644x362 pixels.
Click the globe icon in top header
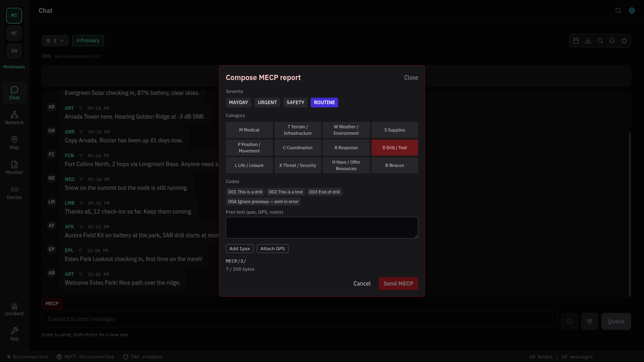632,10
